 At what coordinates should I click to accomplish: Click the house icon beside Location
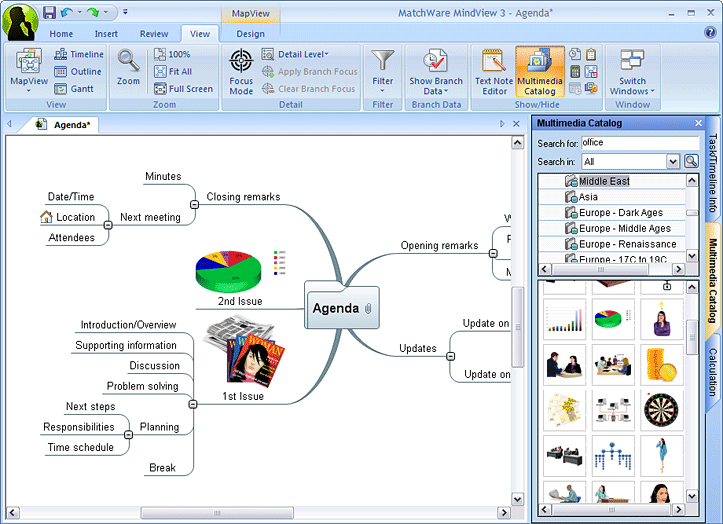(46, 217)
